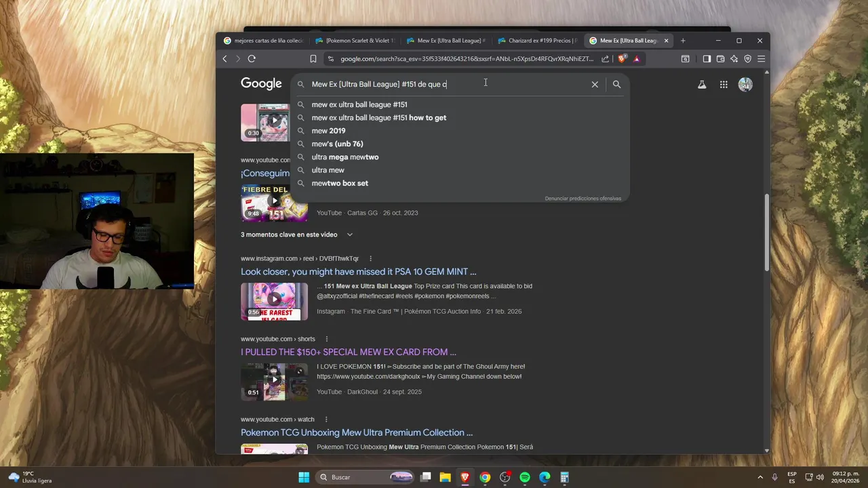This screenshot has height=488, width=868.
Task: Open 'Pokemon TCG Unboxing Mew Ultra Premium' result
Action: (357, 432)
